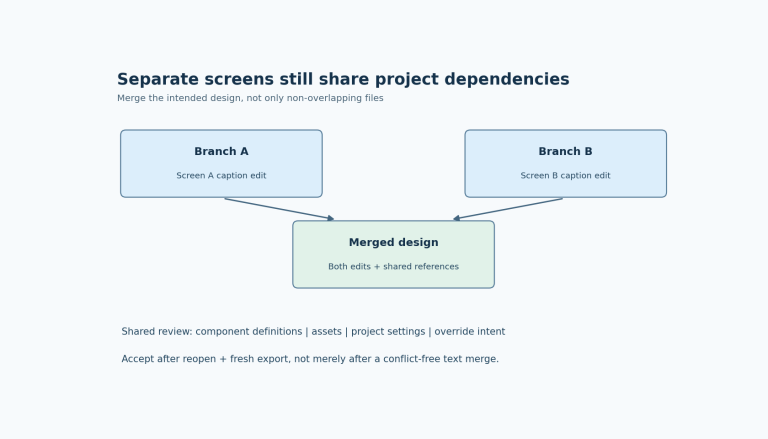Select the 'Branch B' heading
The width and height of the screenshot is (768, 439).
point(565,151)
